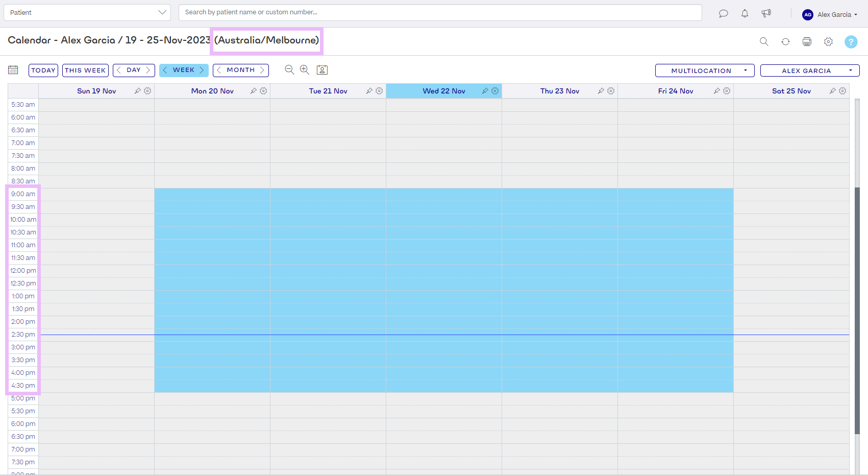
Task: Open the date picker calendar icon
Action: click(x=13, y=70)
